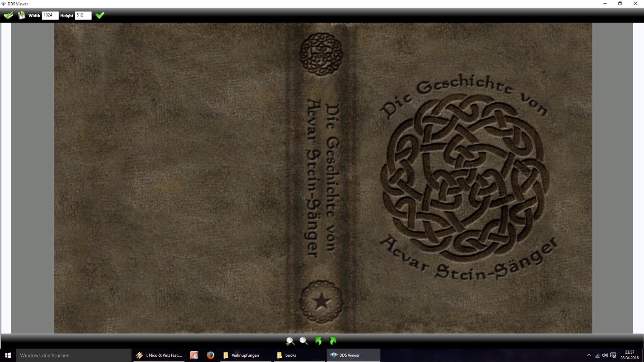Click the green Open file folder icon
The image size is (644, 362).
click(8, 15)
